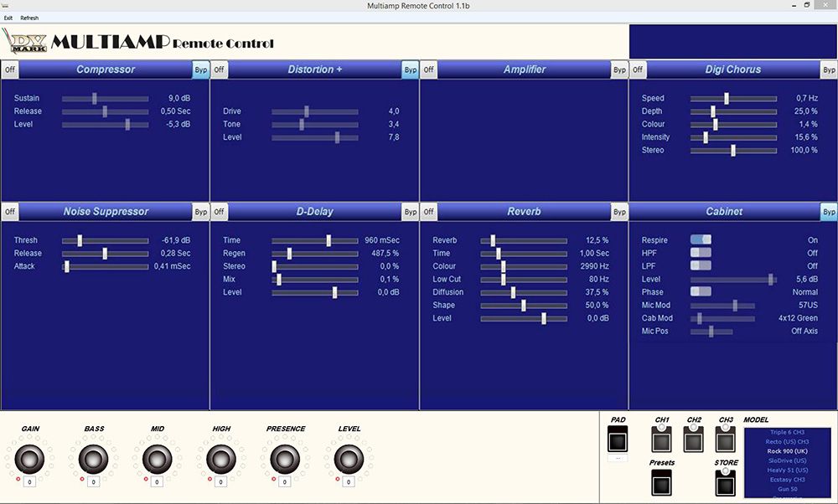This screenshot has height=504, width=838.
Task: Click the GAIN knob
Action: 29,459
